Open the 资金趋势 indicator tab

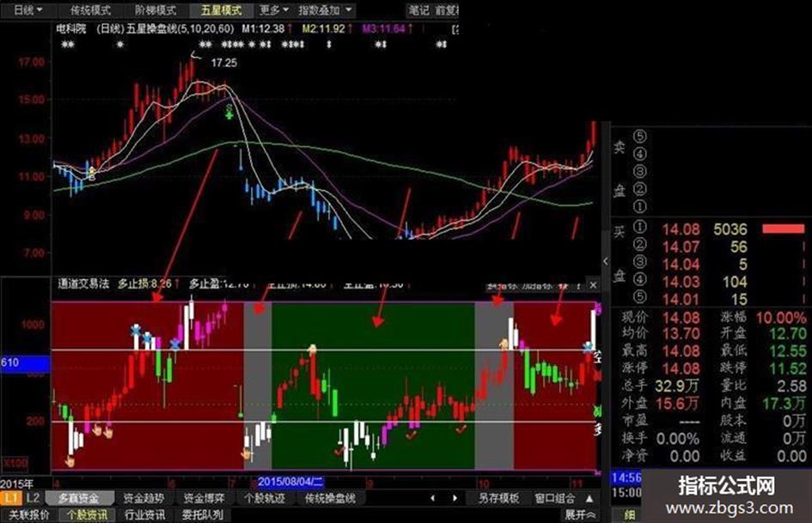[144, 498]
